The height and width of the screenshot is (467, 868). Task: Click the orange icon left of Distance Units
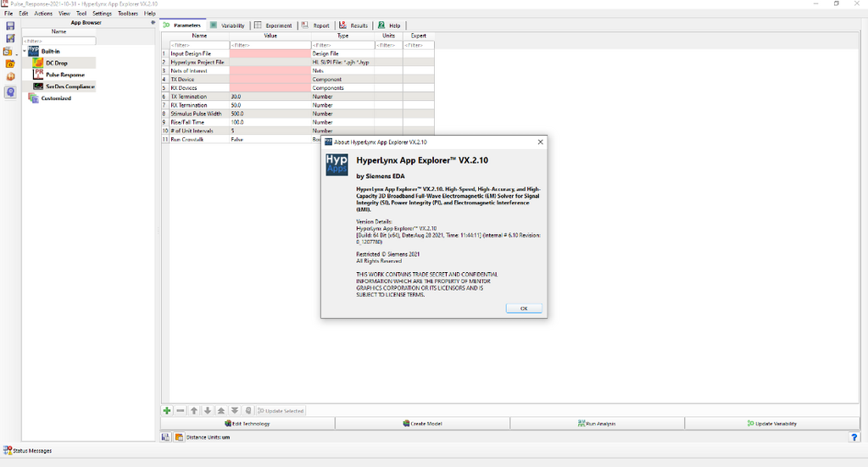tap(179, 437)
